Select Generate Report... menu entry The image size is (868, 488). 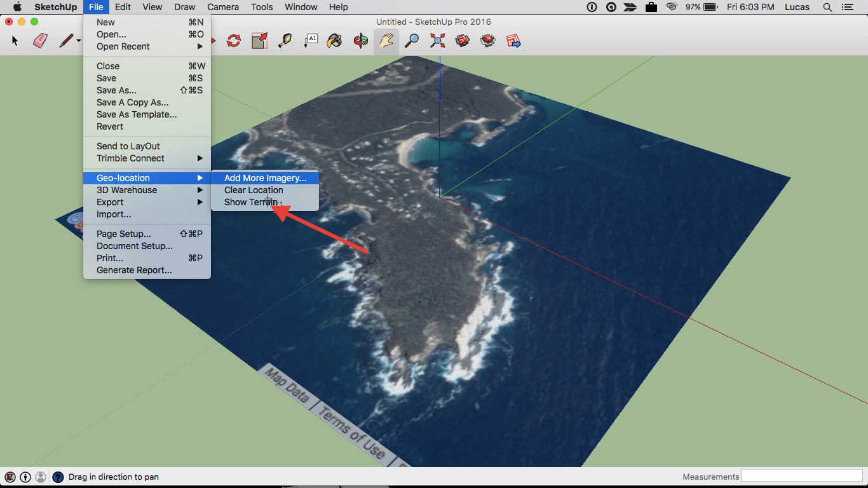coord(147,270)
